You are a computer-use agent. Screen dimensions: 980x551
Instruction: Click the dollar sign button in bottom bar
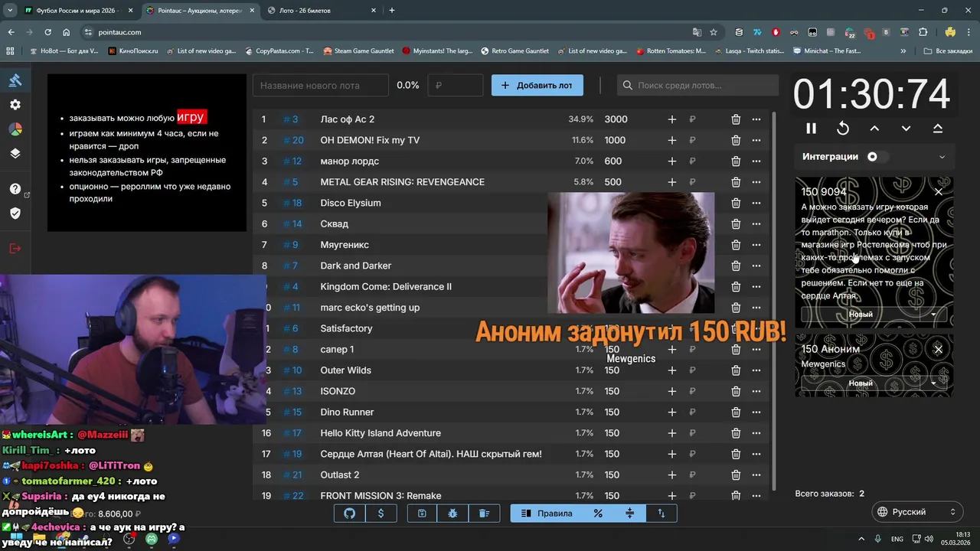point(381,514)
